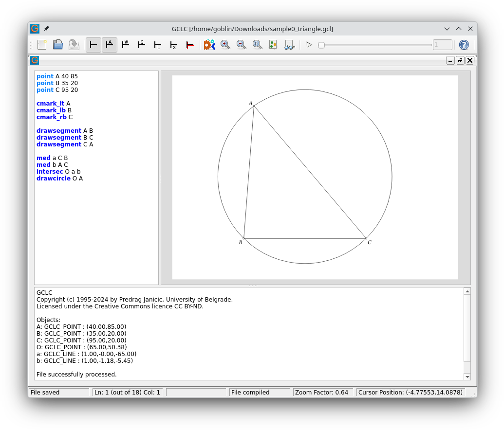Expand the title bar downward chevron
The width and height of the screenshot is (504, 430).
click(447, 29)
